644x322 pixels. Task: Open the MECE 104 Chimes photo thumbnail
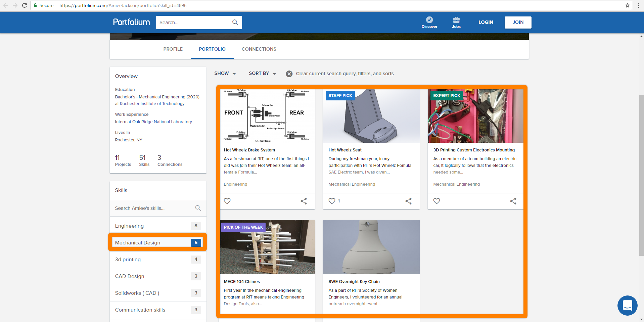click(268, 247)
